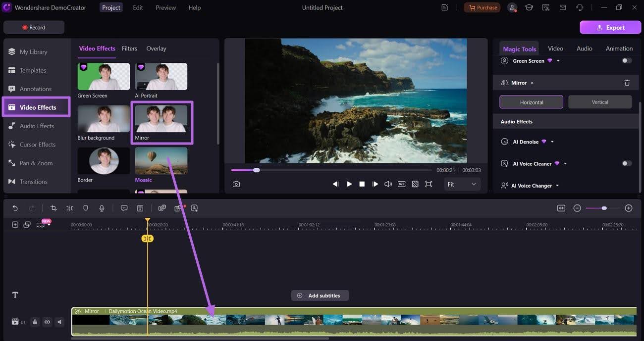Screen dimensions: 644x341
Task: Select the crop tool icon
Action: click(x=54, y=208)
